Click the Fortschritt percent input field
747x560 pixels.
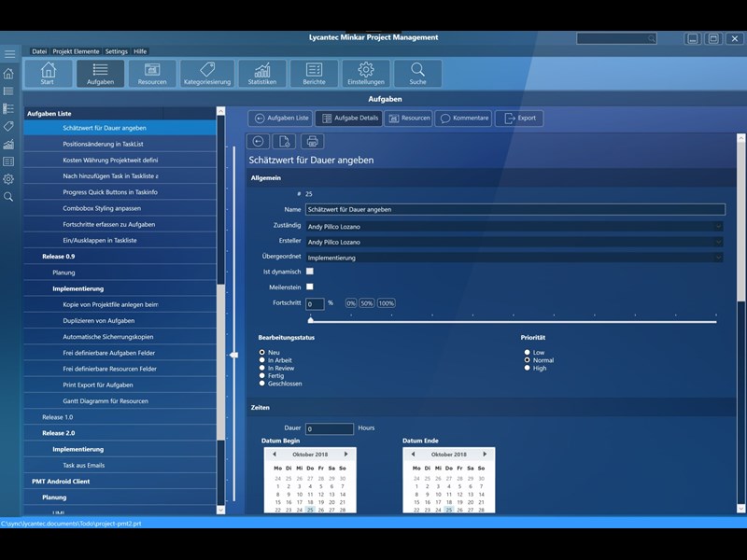[x=315, y=304]
